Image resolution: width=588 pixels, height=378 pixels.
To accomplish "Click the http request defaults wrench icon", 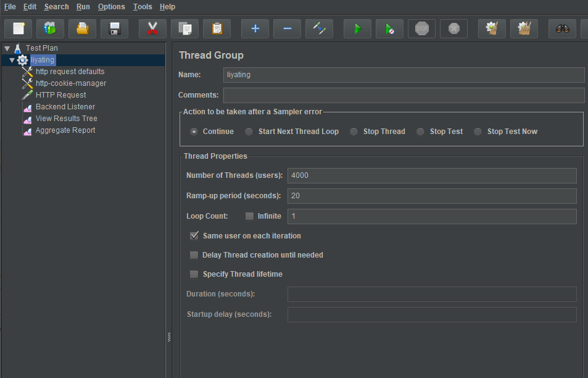I will (27, 72).
